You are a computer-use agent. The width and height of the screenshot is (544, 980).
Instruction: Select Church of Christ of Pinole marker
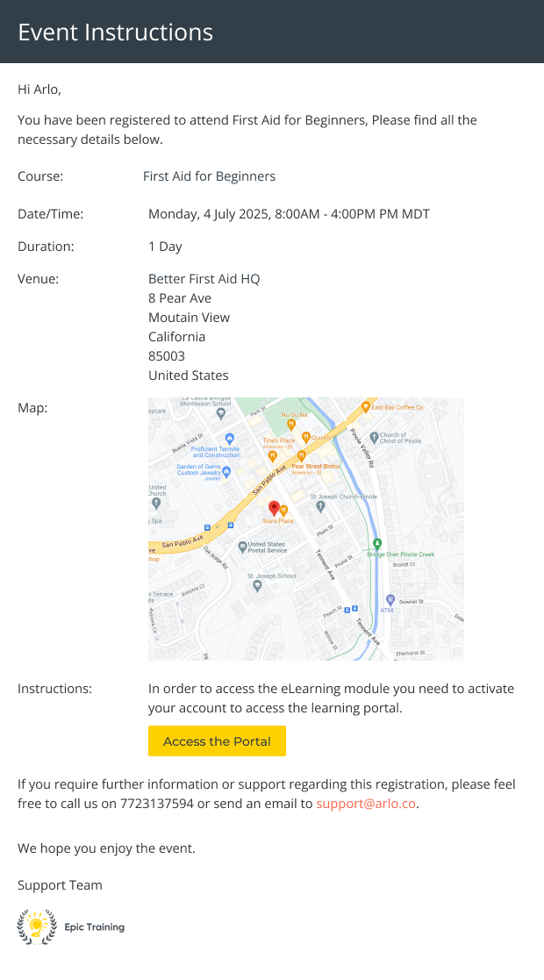point(374,437)
